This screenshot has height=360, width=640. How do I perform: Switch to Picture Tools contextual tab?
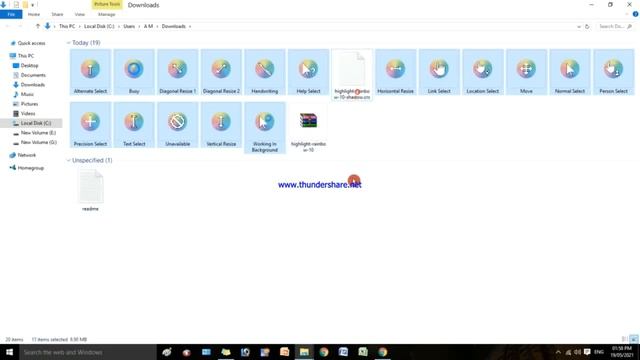tap(107, 4)
